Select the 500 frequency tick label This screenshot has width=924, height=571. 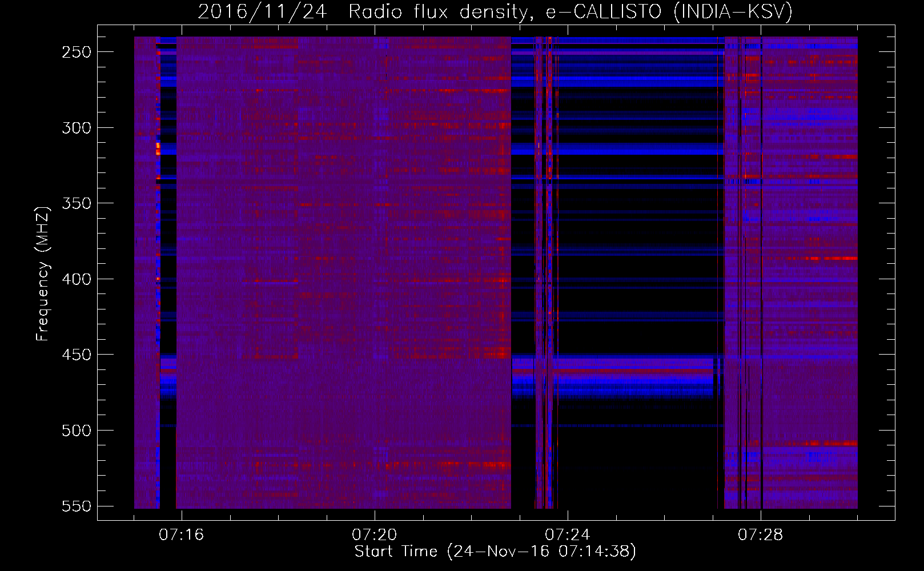(x=77, y=431)
